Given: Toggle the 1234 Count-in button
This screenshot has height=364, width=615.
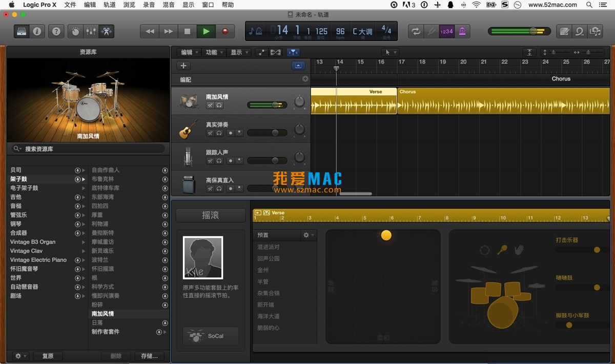Looking at the screenshot, I should tap(447, 31).
